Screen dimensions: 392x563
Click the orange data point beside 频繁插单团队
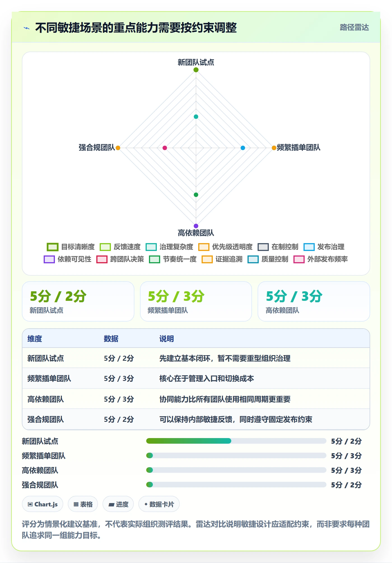[x=274, y=148]
